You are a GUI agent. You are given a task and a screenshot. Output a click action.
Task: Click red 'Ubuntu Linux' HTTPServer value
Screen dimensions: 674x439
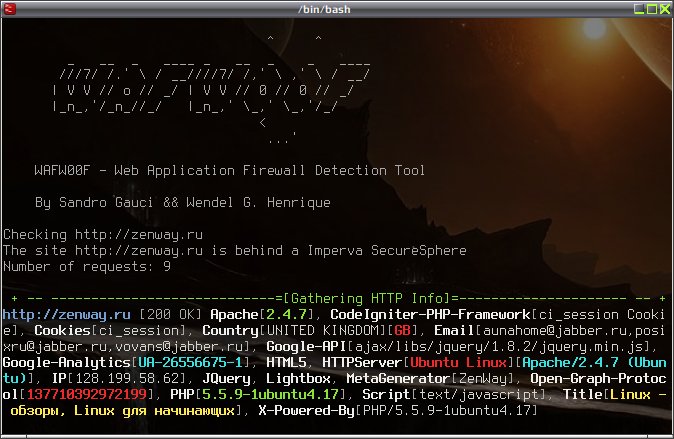tap(458, 362)
